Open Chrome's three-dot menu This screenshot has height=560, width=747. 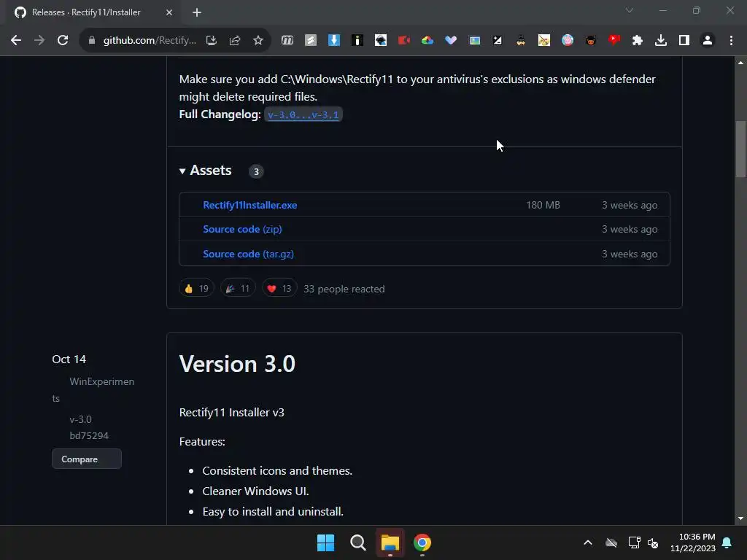[x=731, y=41]
